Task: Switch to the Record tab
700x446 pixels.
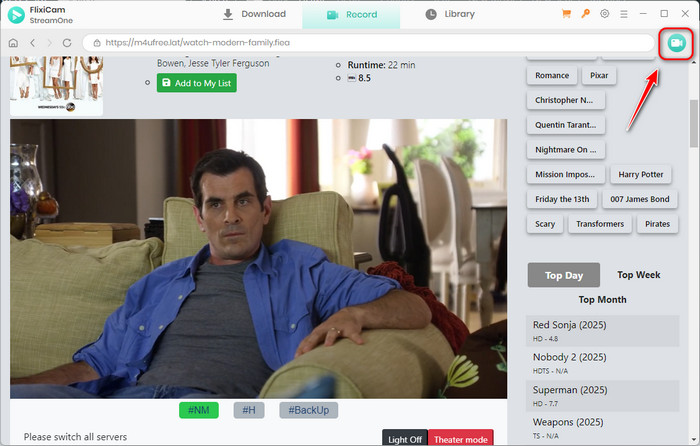Action: (351, 15)
